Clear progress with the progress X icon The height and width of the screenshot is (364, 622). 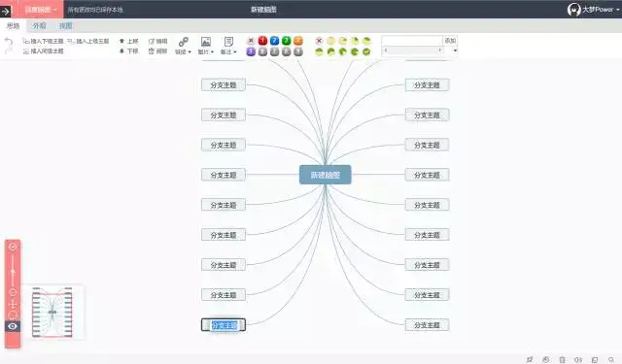point(319,41)
